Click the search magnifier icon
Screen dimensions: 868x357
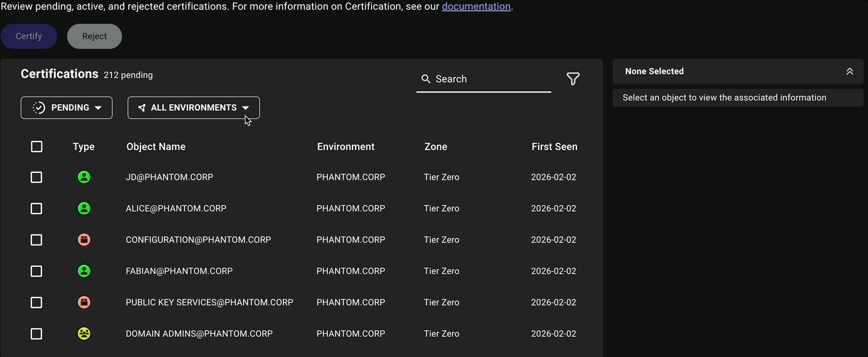pos(426,79)
